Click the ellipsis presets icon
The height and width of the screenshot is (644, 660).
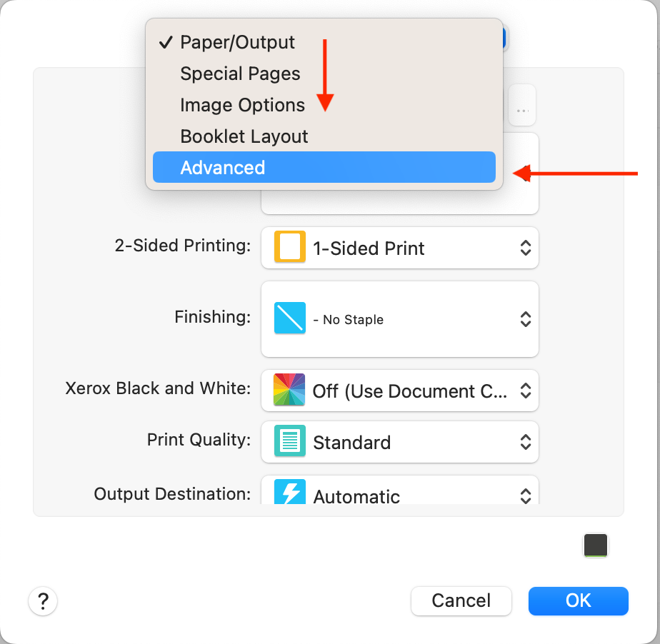521,105
